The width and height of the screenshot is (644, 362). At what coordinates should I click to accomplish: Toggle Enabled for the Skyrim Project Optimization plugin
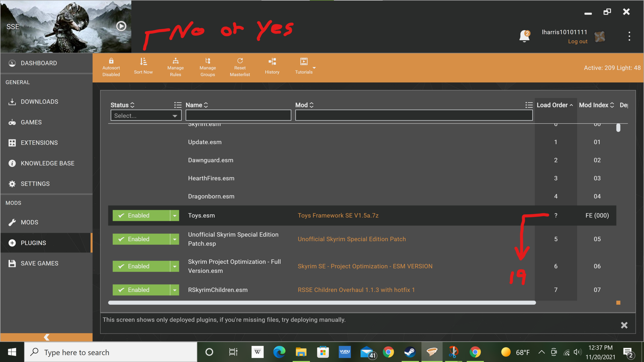coord(141,266)
